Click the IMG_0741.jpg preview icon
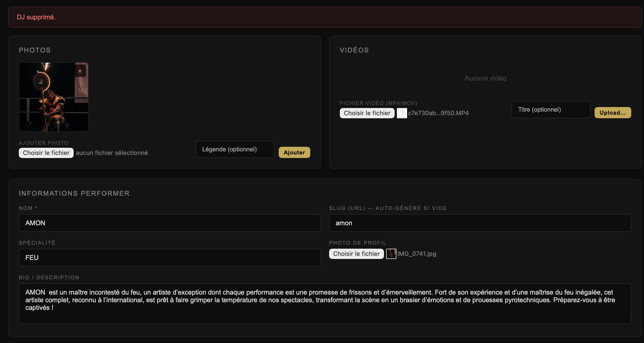 (391, 254)
